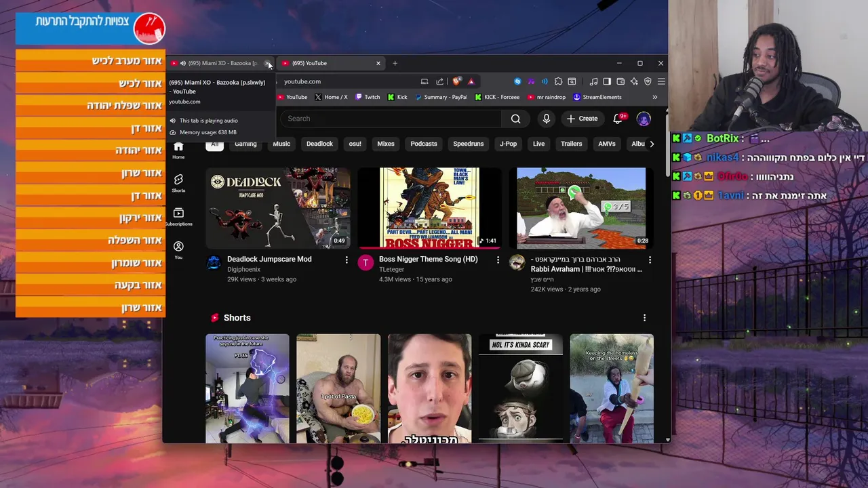Select the Music category chip
This screenshot has width=868, height=488.
click(x=281, y=144)
